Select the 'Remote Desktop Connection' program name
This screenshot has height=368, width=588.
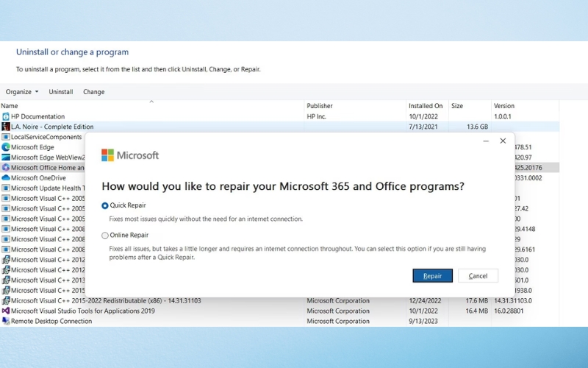[51, 321]
